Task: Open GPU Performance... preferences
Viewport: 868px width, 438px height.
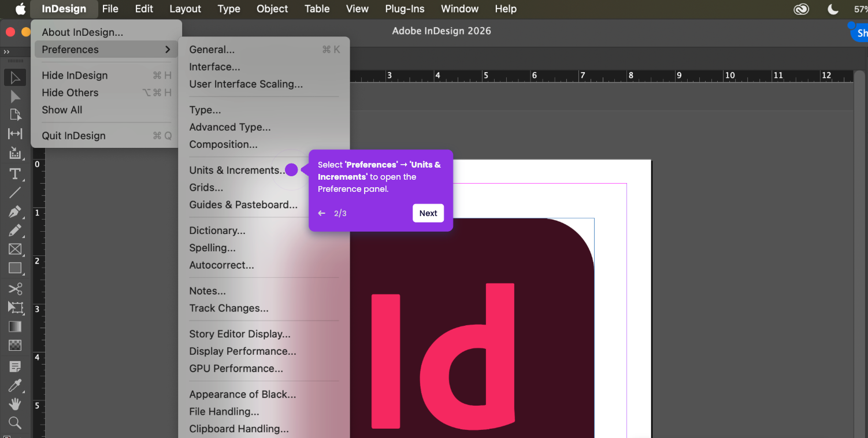Action: (264, 369)
